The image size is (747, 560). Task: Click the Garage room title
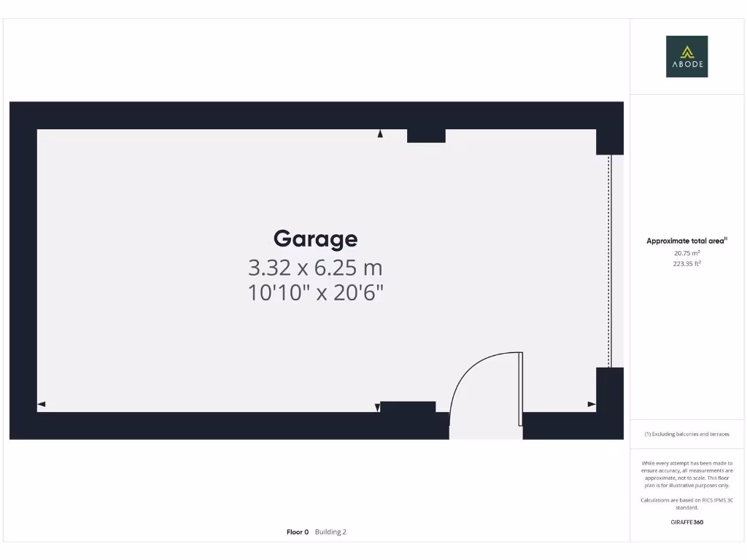pyautogui.click(x=315, y=238)
